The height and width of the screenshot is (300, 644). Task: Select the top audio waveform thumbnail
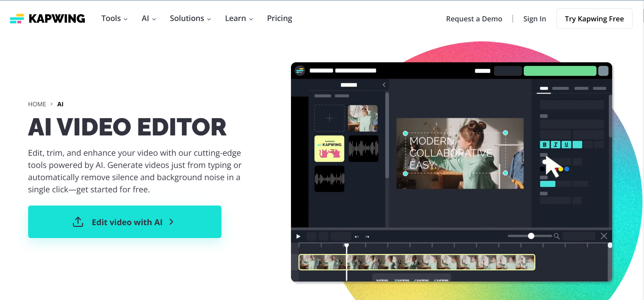point(363,149)
